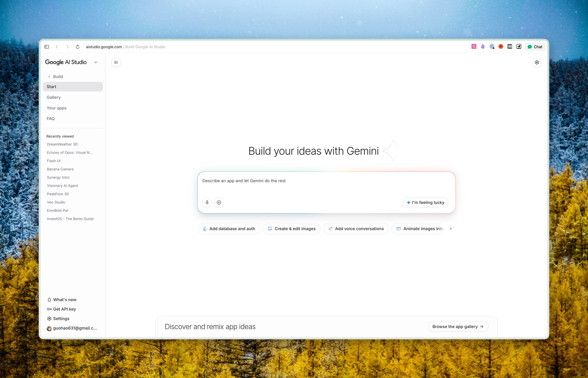Collapse the sidebar with the menu toggle
This screenshot has height=378, width=588.
[116, 62]
